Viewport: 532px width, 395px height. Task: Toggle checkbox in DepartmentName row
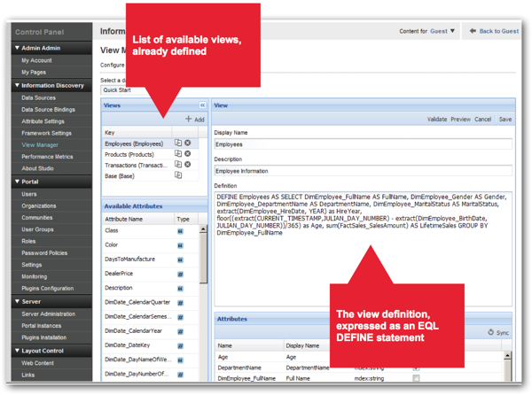(x=417, y=368)
